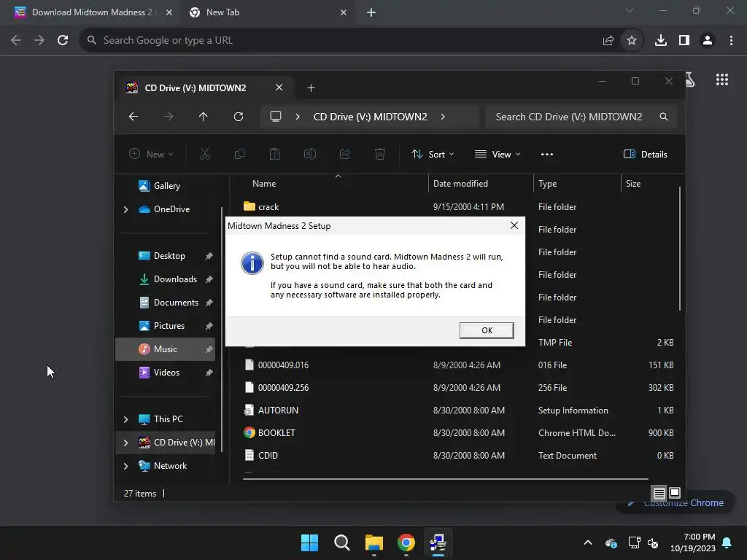Screen dimensions: 747x560
Task: Click the Chrome address bar
Action: [x=343, y=41]
